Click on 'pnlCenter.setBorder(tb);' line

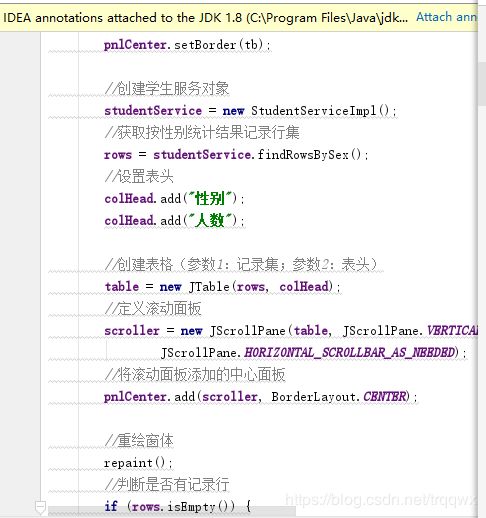pos(187,45)
